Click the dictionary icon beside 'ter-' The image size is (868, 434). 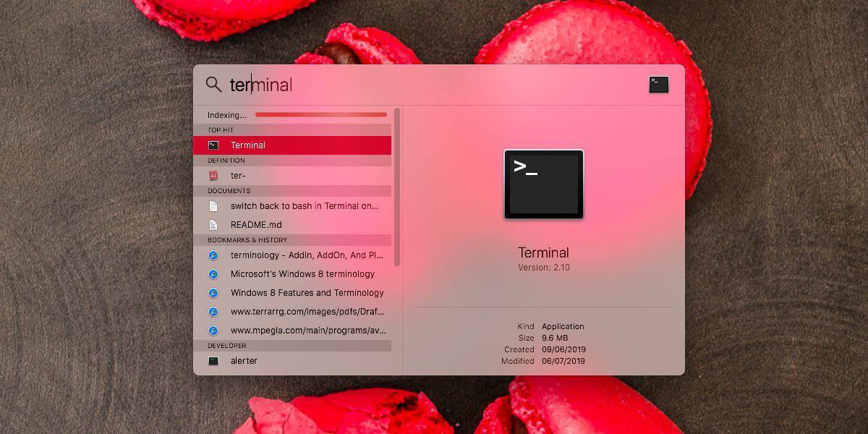[x=213, y=176]
